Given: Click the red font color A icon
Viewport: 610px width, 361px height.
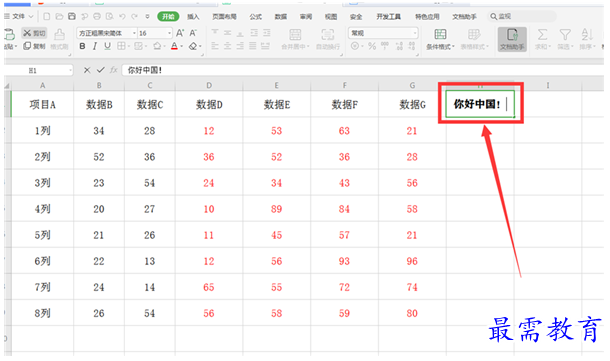Looking at the screenshot, I should [x=174, y=46].
